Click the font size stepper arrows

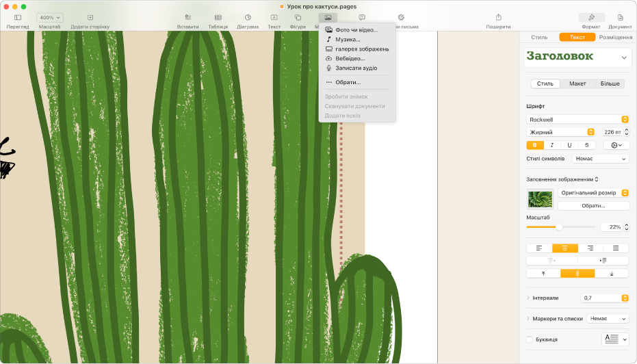click(627, 132)
